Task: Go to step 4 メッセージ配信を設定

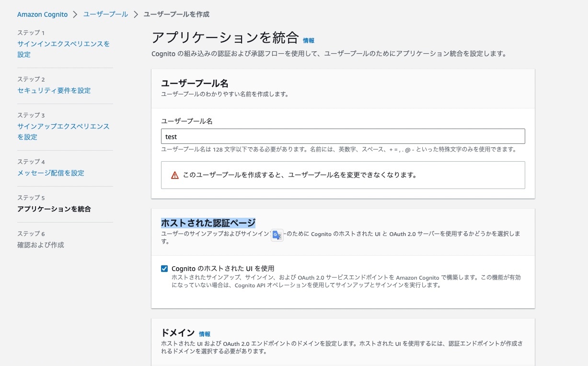Action: point(51,173)
